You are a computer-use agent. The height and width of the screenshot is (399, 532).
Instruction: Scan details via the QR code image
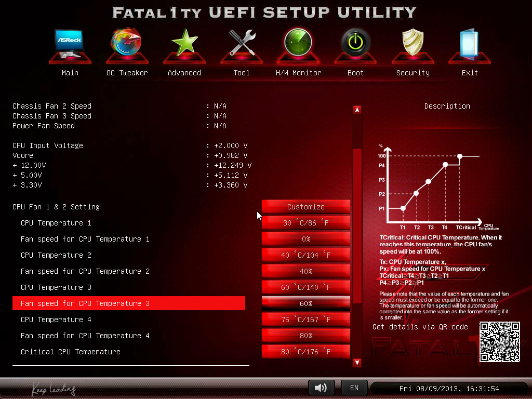click(500, 342)
